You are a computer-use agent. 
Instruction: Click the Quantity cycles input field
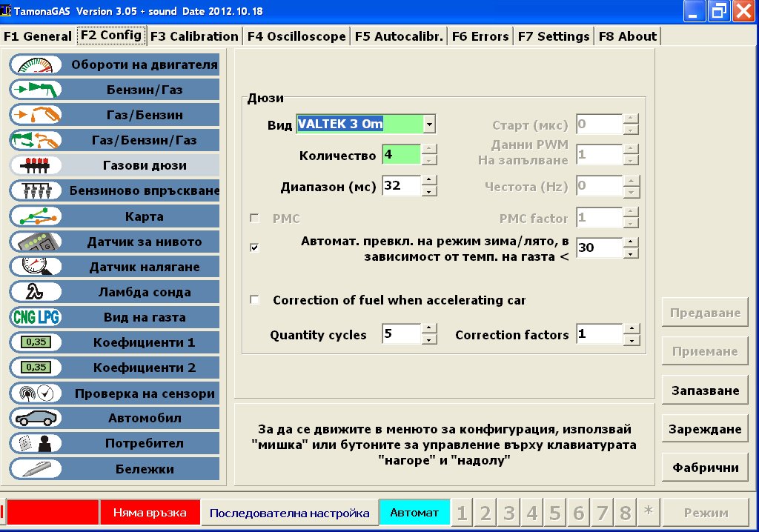(401, 335)
